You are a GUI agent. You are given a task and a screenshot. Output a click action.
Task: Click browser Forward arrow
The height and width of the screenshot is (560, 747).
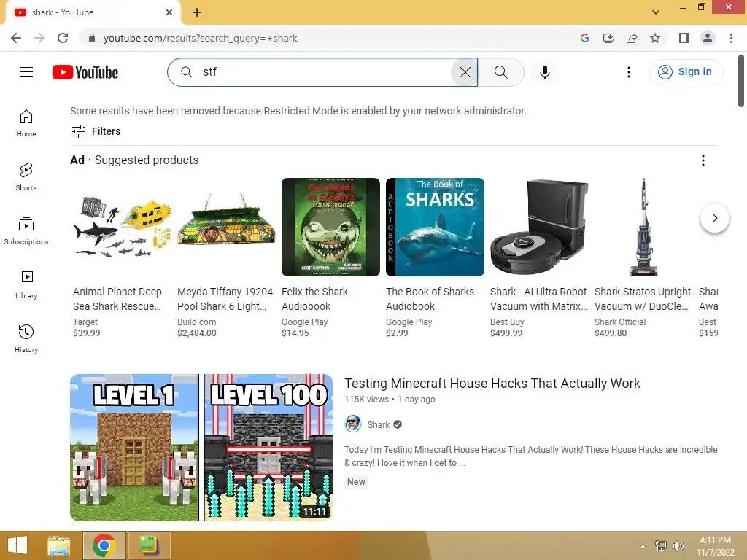pyautogui.click(x=39, y=38)
